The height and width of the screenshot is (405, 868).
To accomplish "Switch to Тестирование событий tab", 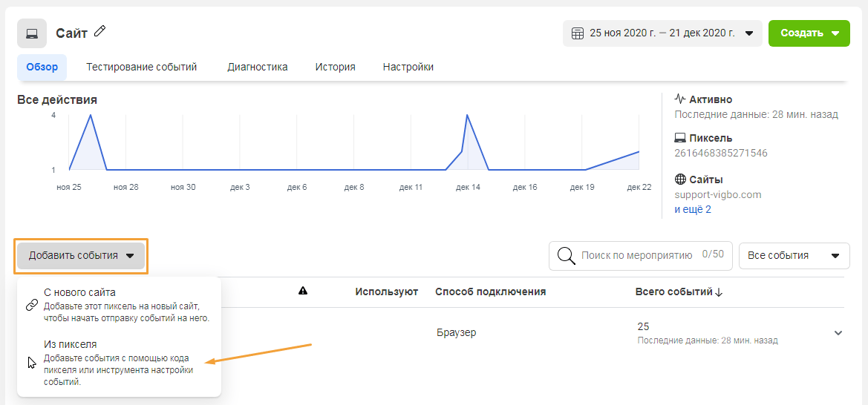I will 142,67.
